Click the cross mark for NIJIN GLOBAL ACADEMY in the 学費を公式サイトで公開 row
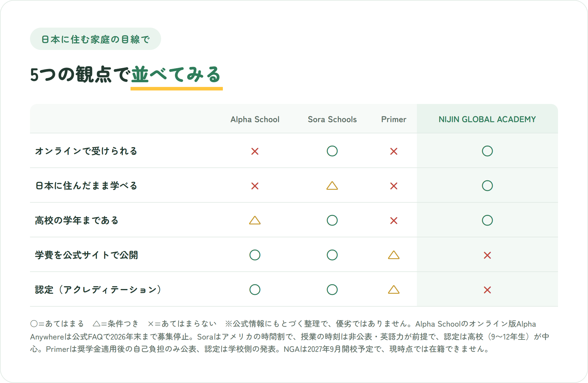The height and width of the screenshot is (383, 588). click(x=487, y=255)
